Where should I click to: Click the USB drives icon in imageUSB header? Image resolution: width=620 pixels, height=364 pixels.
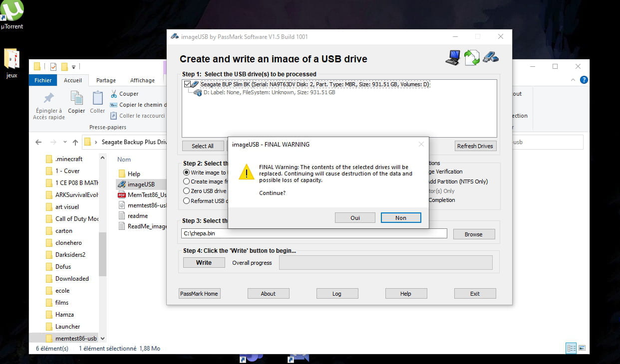[491, 57]
